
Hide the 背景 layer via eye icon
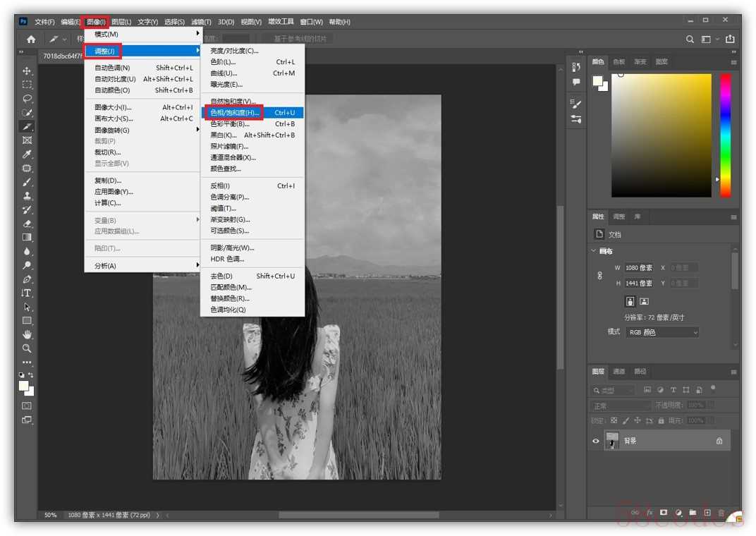[x=596, y=441]
